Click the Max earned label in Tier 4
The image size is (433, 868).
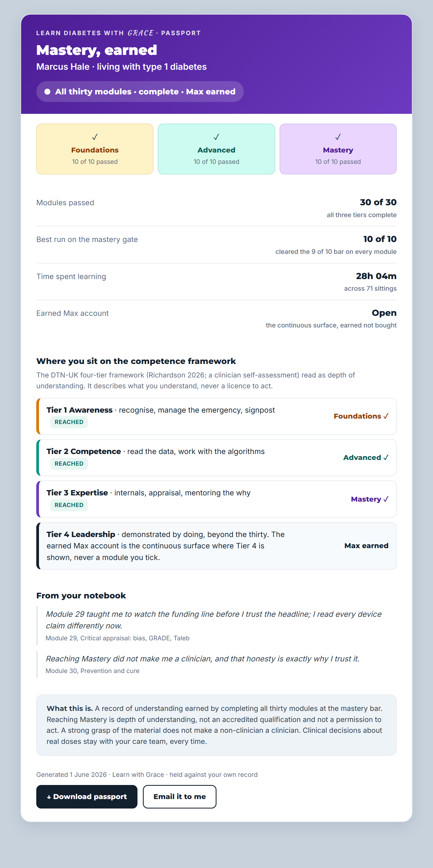[x=366, y=545]
